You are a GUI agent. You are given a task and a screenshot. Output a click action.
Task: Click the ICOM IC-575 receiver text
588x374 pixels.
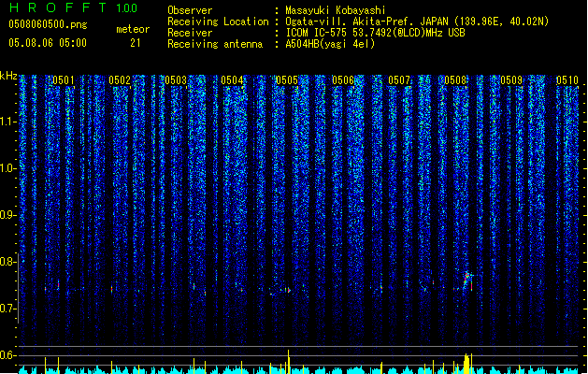pyautogui.click(x=376, y=33)
